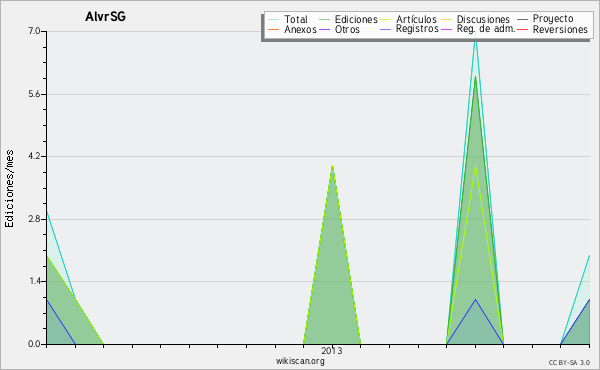Click the Ediciones legend label
The image size is (600, 370).
pos(356,19)
